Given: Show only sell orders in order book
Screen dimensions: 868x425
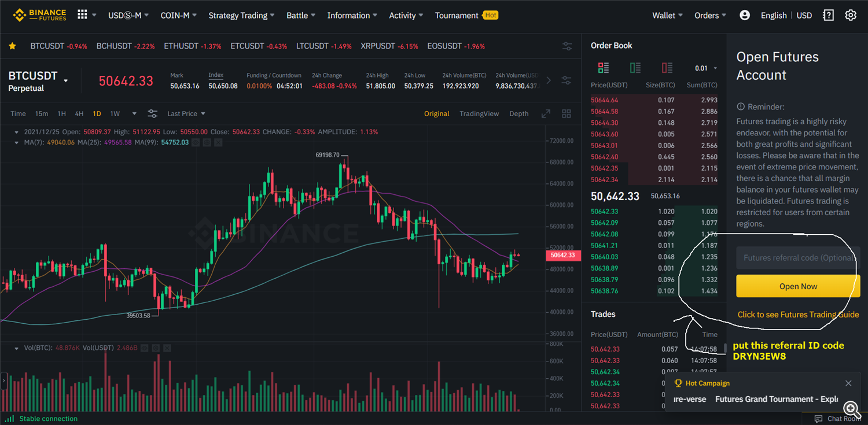Looking at the screenshot, I should (x=667, y=68).
